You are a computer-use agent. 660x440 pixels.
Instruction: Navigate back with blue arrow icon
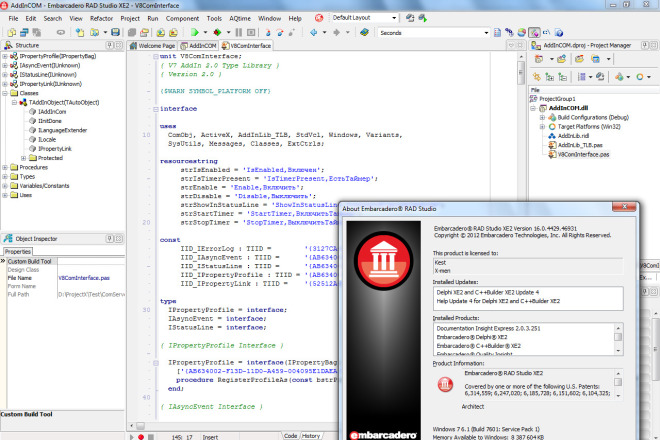coord(314,32)
